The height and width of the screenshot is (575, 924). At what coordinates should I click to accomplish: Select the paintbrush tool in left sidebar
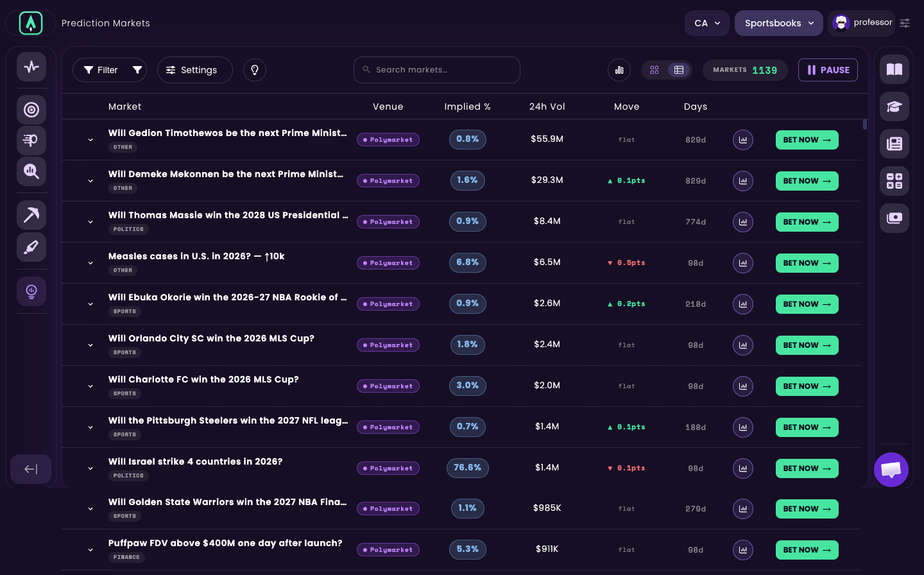click(x=31, y=247)
